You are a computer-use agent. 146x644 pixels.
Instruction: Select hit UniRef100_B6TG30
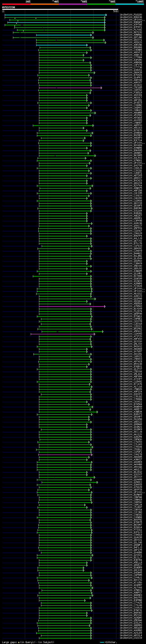click(x=131, y=32)
